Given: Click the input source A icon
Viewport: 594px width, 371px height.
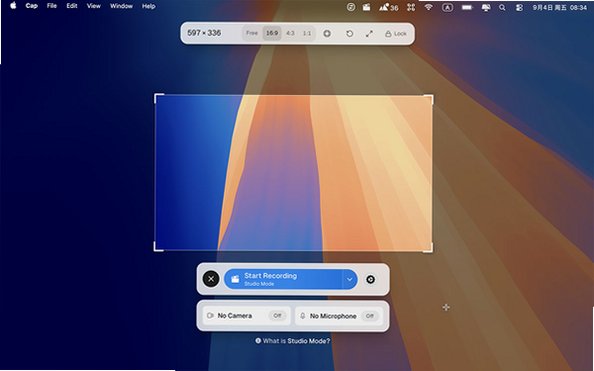Looking at the screenshot, I should (447, 7).
